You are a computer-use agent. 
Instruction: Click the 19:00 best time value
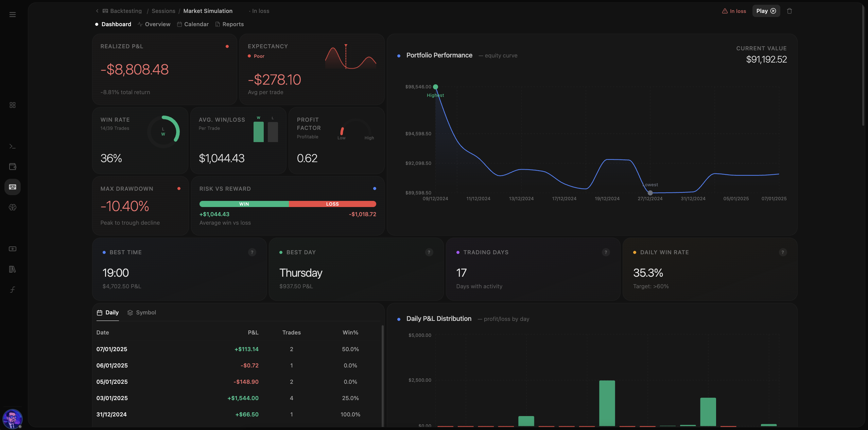click(116, 273)
